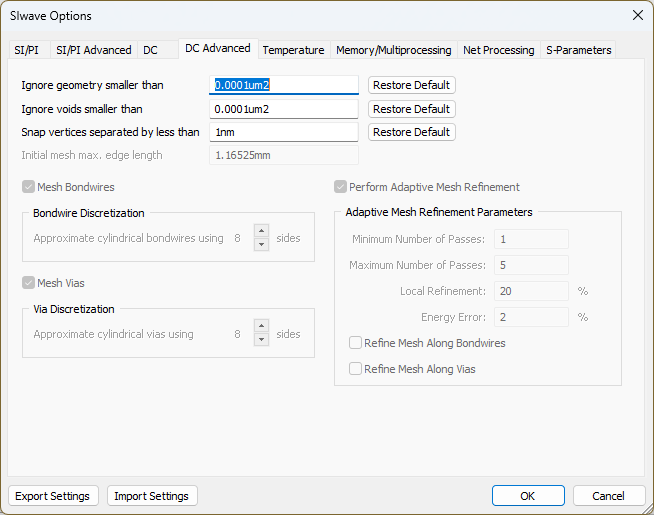Restore default for Ignore geometry value

point(412,85)
